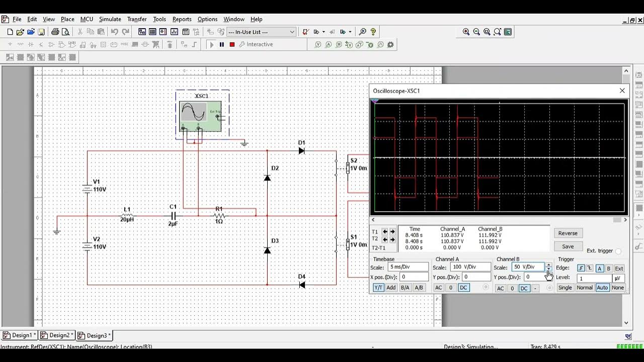The image size is (644, 362).
Task: Open the spreadsheet view icon
Action: (152, 32)
